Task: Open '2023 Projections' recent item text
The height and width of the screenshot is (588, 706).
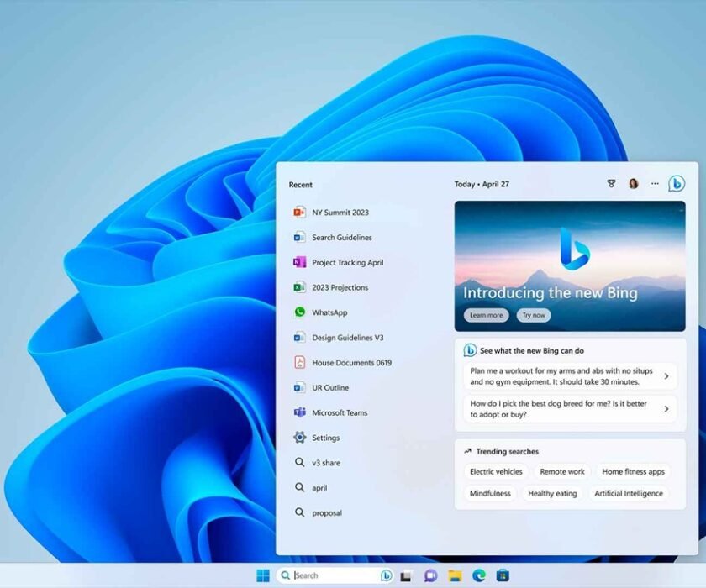Action: tap(340, 287)
